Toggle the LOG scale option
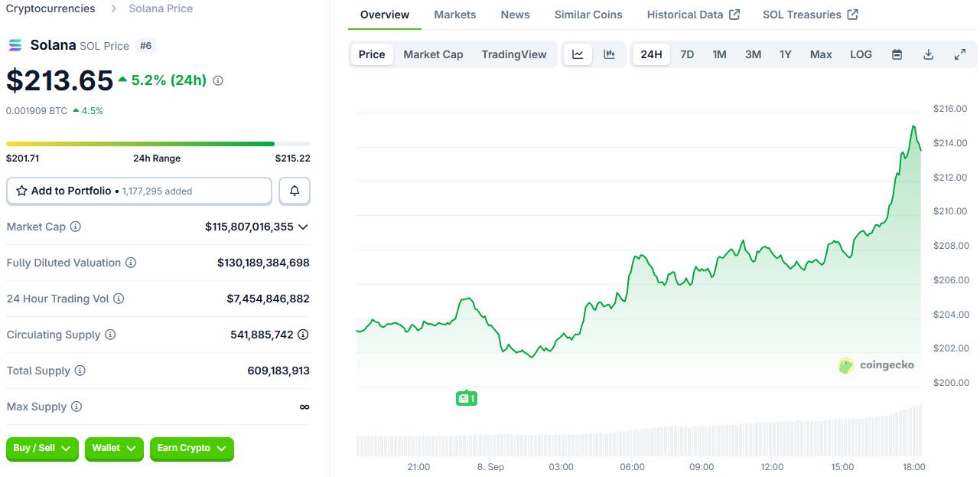Screen dimensions: 980x477 point(861,54)
